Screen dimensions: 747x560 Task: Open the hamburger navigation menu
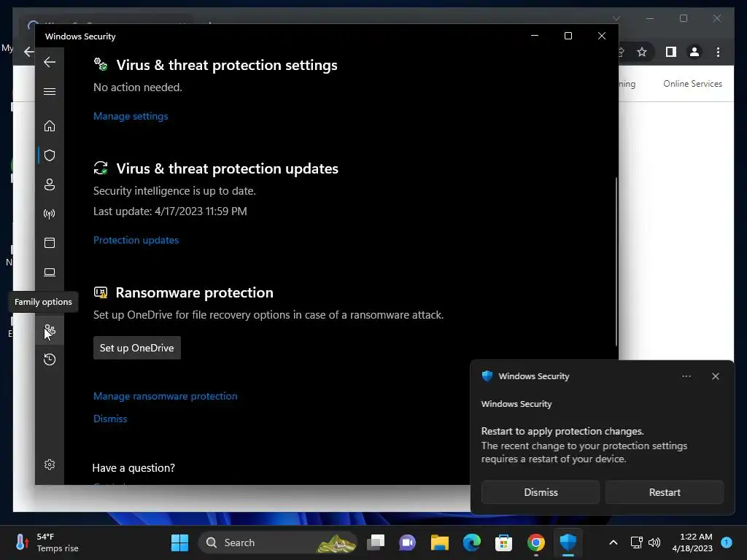pyautogui.click(x=50, y=91)
